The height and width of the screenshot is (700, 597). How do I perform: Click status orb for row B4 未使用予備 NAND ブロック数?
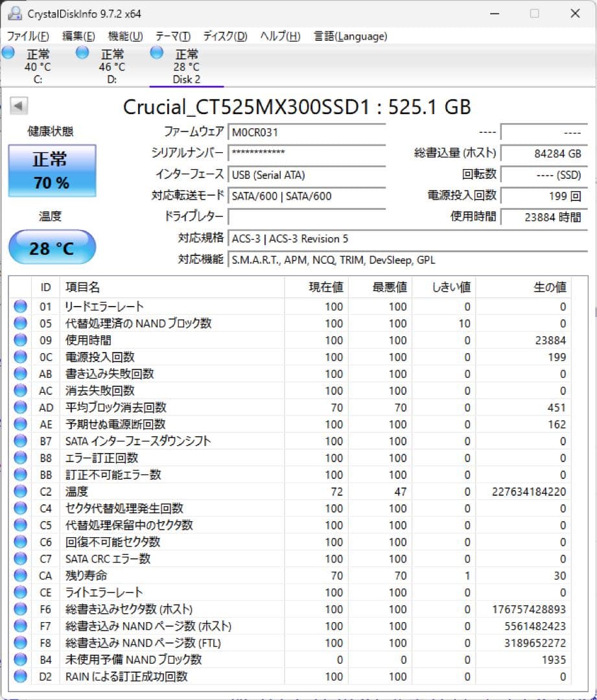coord(20,659)
